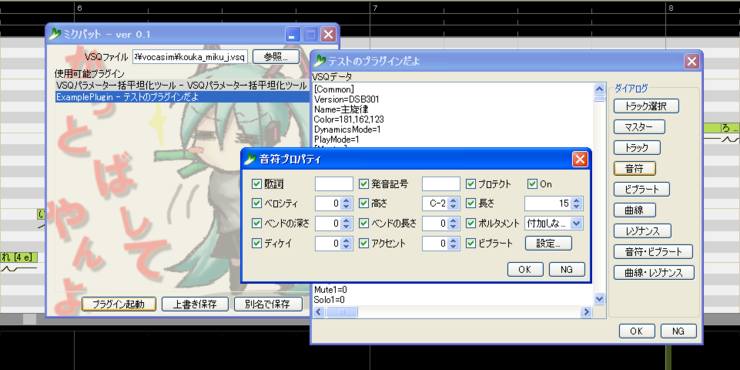Click the 参照... browse button
Image resolution: width=740 pixels, height=370 pixels.
(x=276, y=57)
